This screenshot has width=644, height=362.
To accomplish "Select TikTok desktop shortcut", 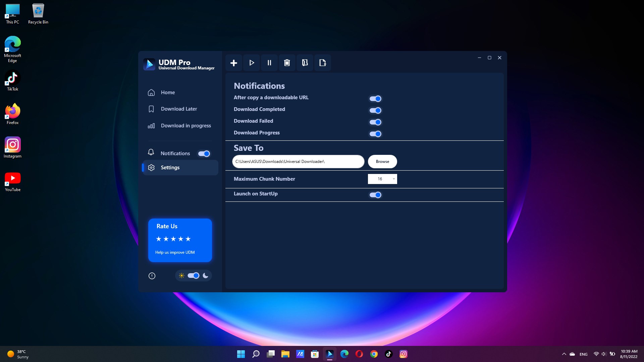I will tap(13, 81).
